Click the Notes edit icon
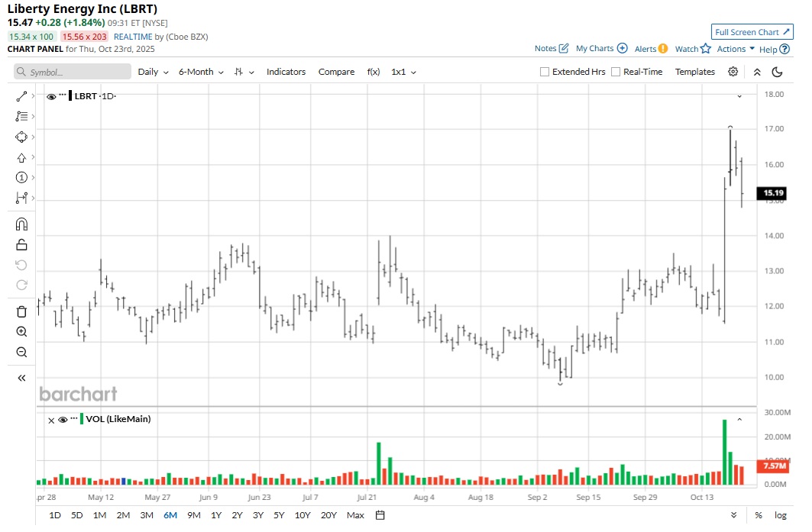 [x=564, y=48]
